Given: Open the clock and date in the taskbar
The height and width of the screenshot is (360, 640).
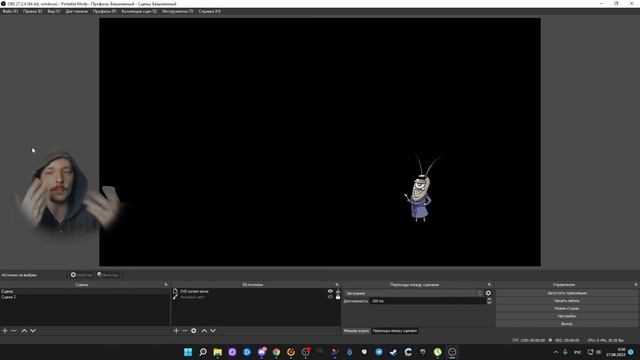Looking at the screenshot, I should 616,352.
